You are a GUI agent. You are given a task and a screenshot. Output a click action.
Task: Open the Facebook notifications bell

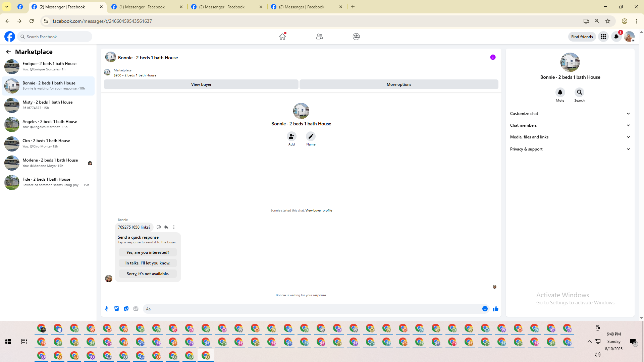(616, 37)
